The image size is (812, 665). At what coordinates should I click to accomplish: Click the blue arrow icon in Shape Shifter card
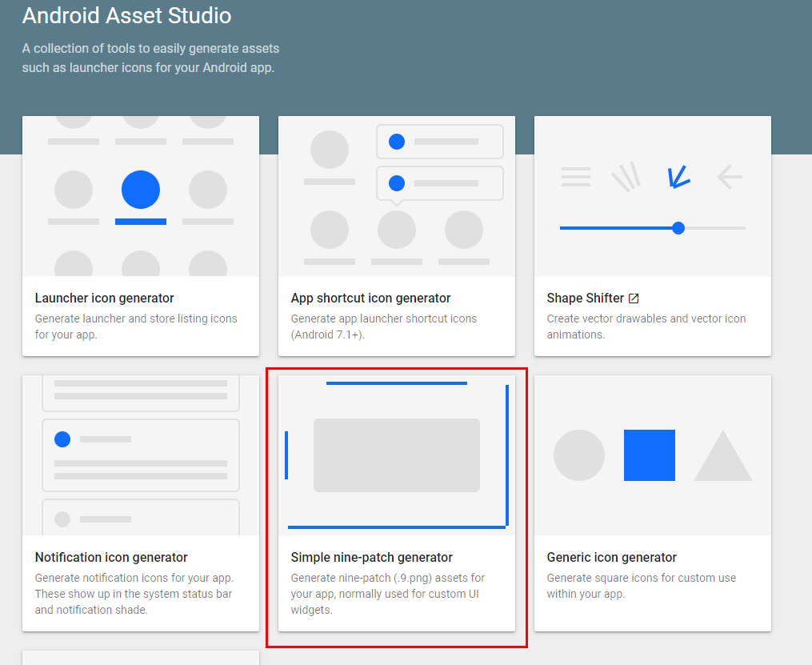coord(678,177)
